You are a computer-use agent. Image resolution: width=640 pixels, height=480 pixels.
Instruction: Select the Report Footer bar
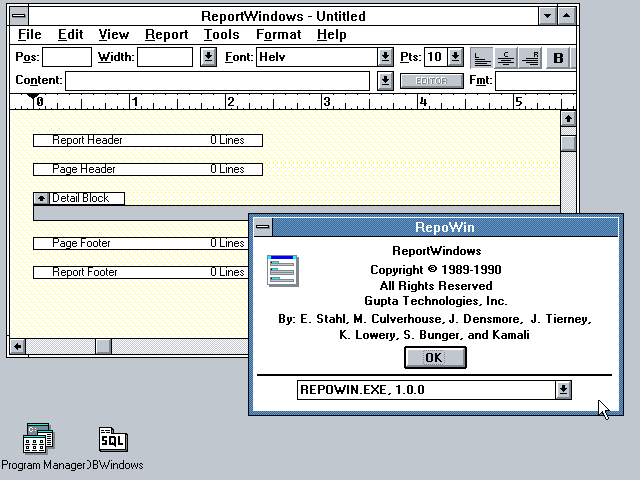[x=141, y=272]
